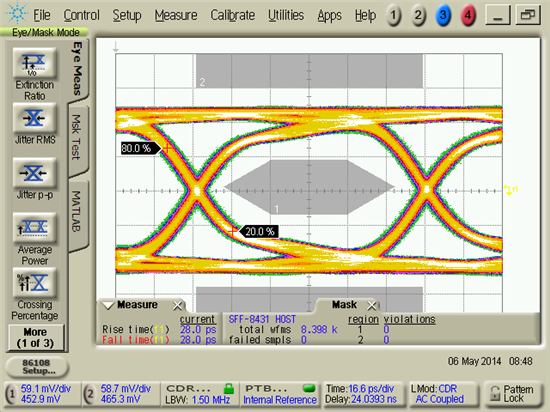Toggle blue channel 3 button
Viewport: 550px width, 412px height.
point(443,16)
